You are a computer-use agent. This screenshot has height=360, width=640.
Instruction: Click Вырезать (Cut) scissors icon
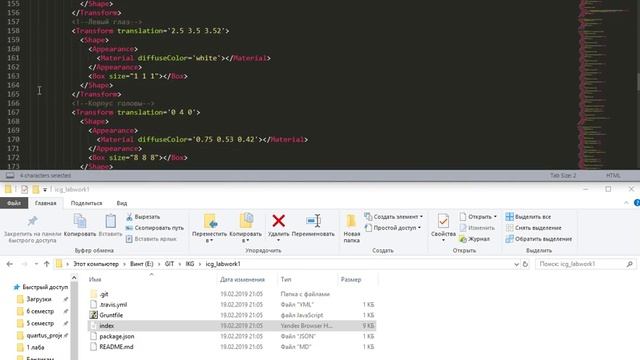coord(129,217)
